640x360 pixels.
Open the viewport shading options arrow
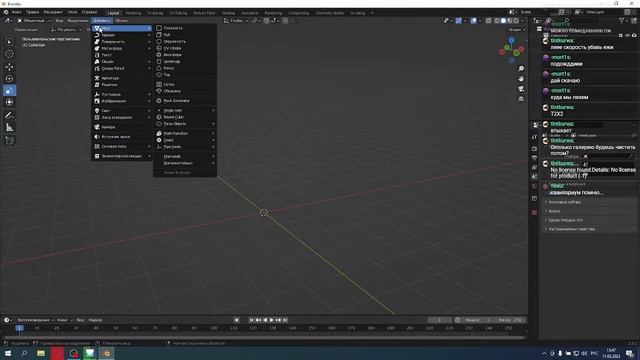point(522,20)
